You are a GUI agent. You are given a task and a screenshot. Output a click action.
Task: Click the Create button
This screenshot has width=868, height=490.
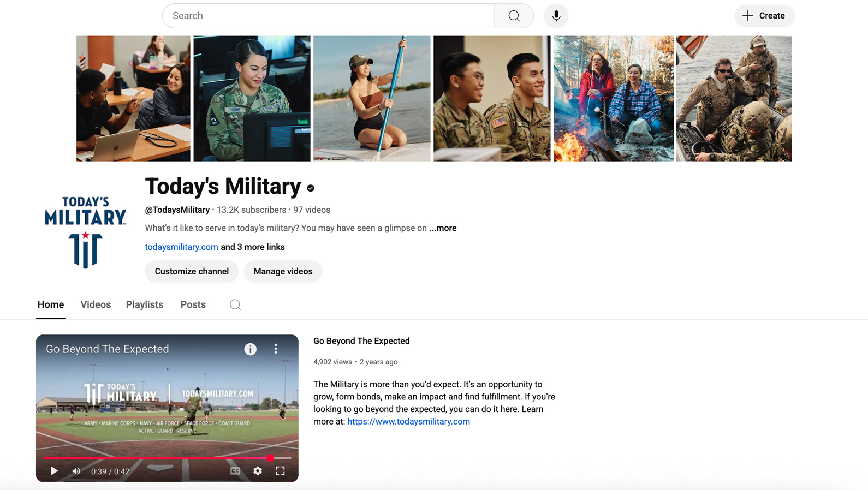[764, 16]
